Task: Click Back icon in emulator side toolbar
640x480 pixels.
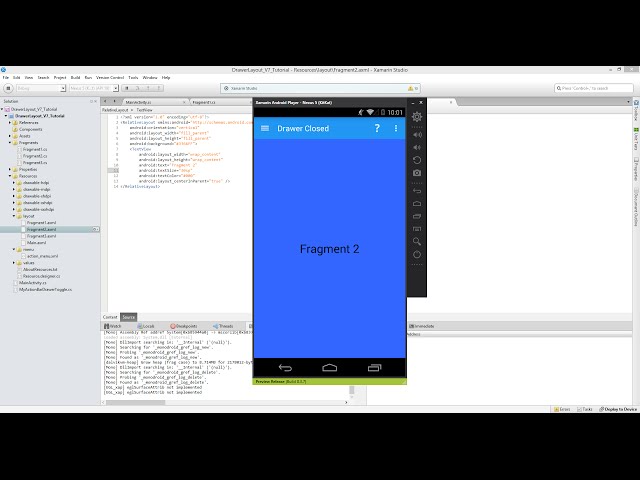Action: click(x=417, y=191)
